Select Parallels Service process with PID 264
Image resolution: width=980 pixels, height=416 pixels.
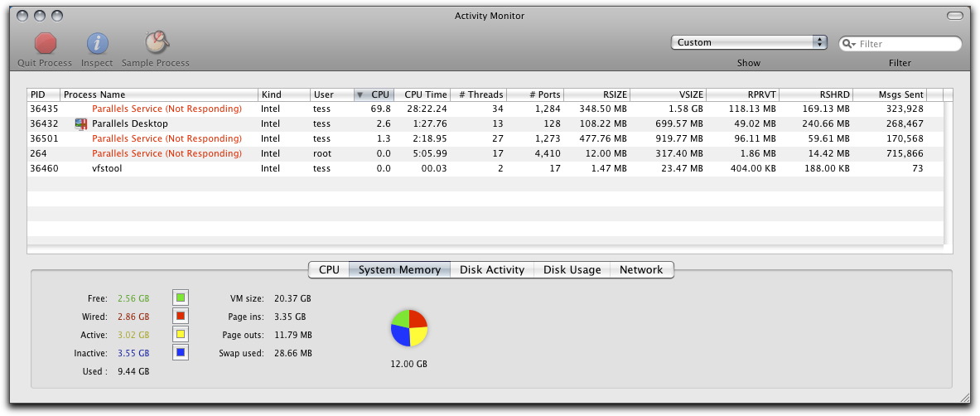point(485,154)
